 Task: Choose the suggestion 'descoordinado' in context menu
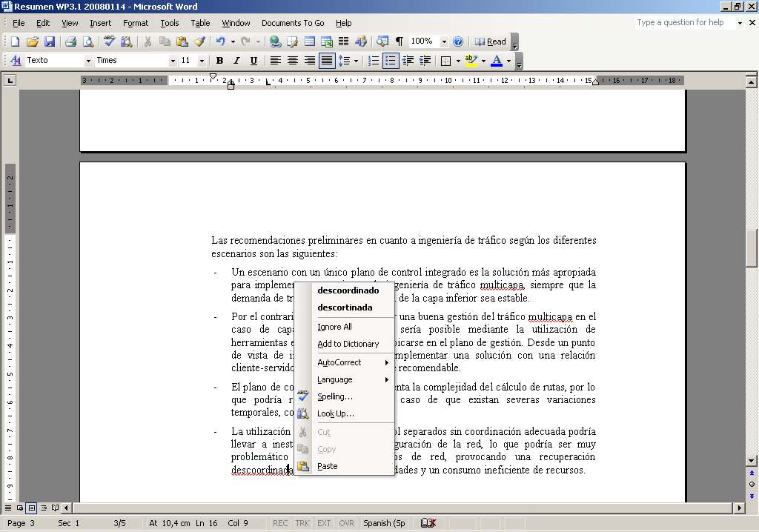coord(348,290)
